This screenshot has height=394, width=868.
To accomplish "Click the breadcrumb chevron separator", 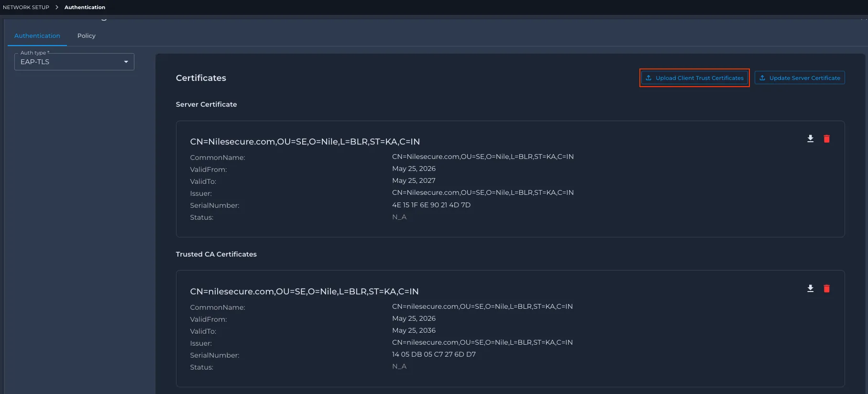I will coord(56,7).
